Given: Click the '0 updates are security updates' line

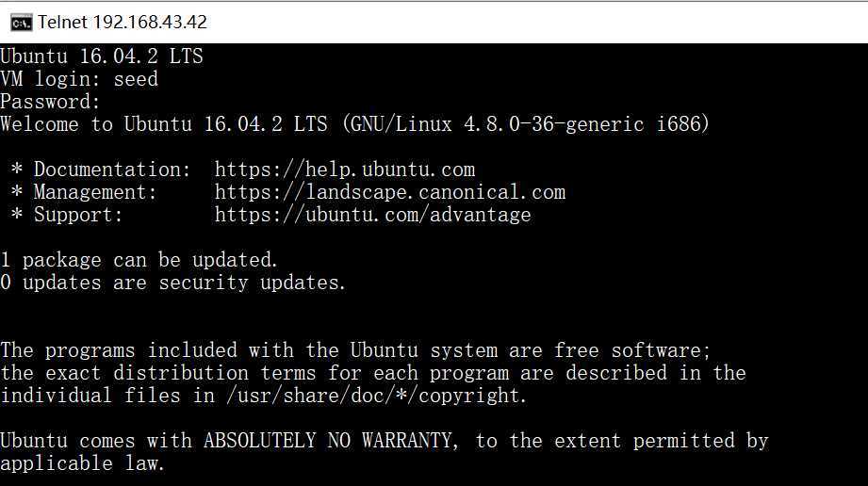Looking at the screenshot, I should point(172,283).
